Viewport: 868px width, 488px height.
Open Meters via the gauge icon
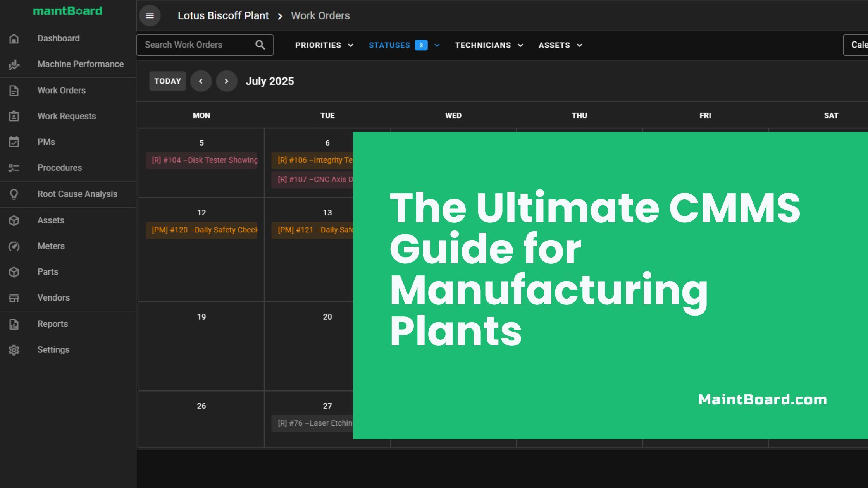click(14, 246)
